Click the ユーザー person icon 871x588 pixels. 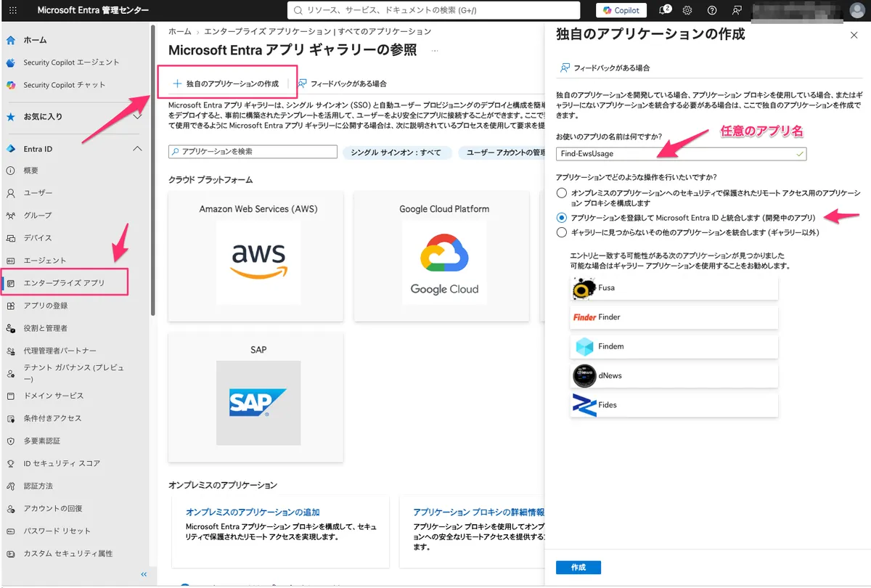[x=10, y=193]
